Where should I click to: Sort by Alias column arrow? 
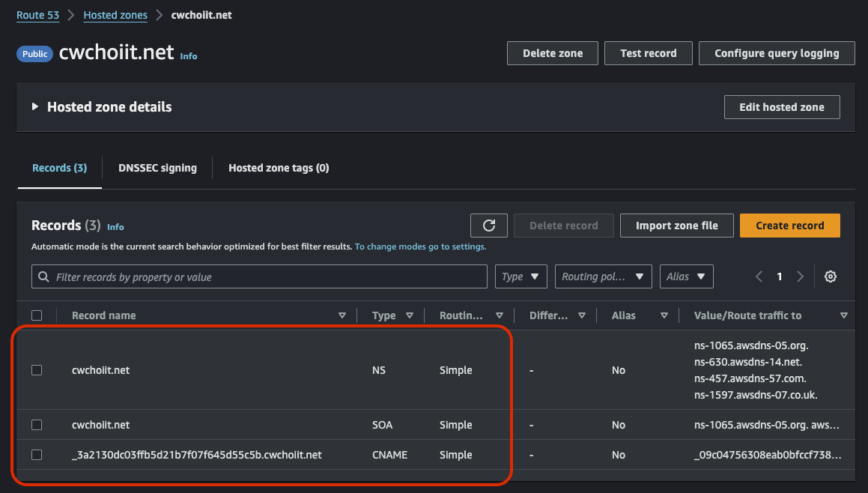tap(664, 315)
